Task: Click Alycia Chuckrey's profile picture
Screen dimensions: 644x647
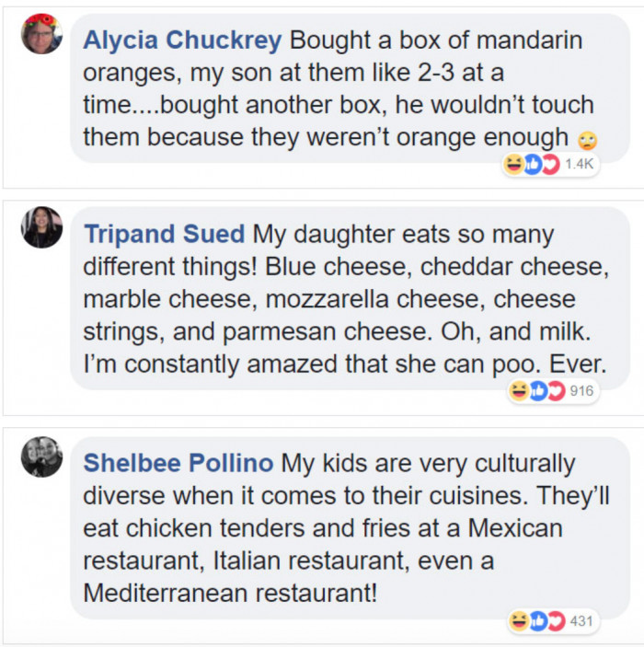Action: coord(41,34)
